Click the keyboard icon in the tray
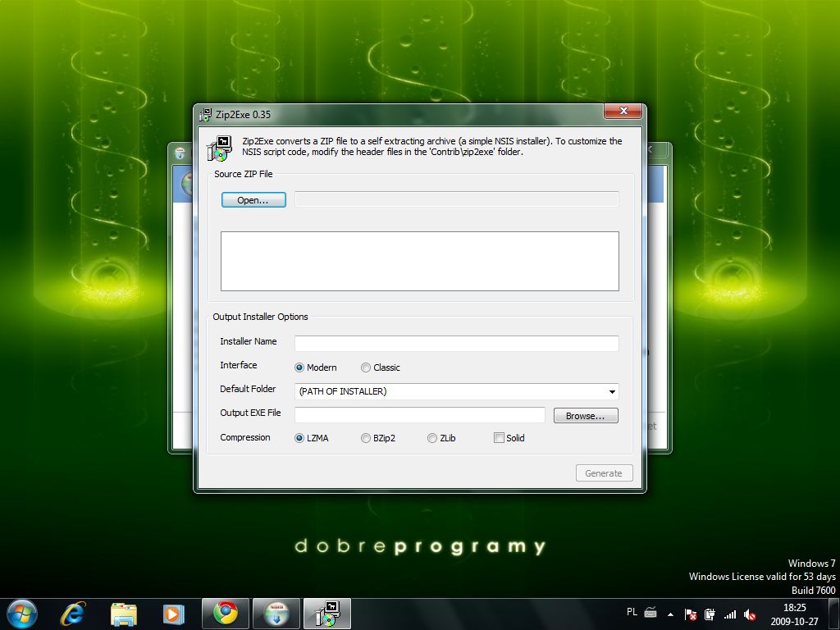 click(x=651, y=612)
